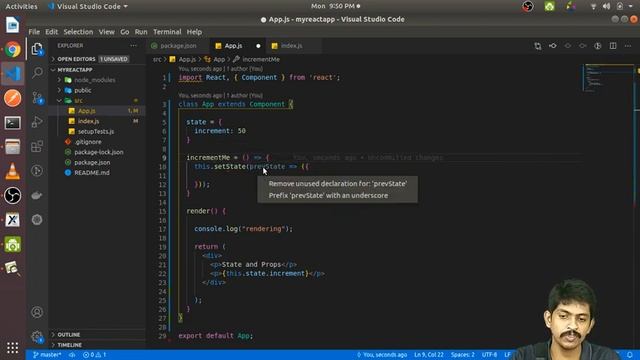Open the Visual Studio Code app menu dropdown
Viewport: 640px width, 360px height.
tap(87, 7)
